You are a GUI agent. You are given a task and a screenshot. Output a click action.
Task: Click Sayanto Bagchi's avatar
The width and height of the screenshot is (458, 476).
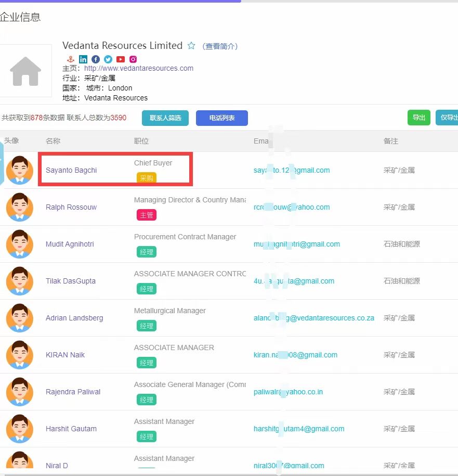pos(19,170)
